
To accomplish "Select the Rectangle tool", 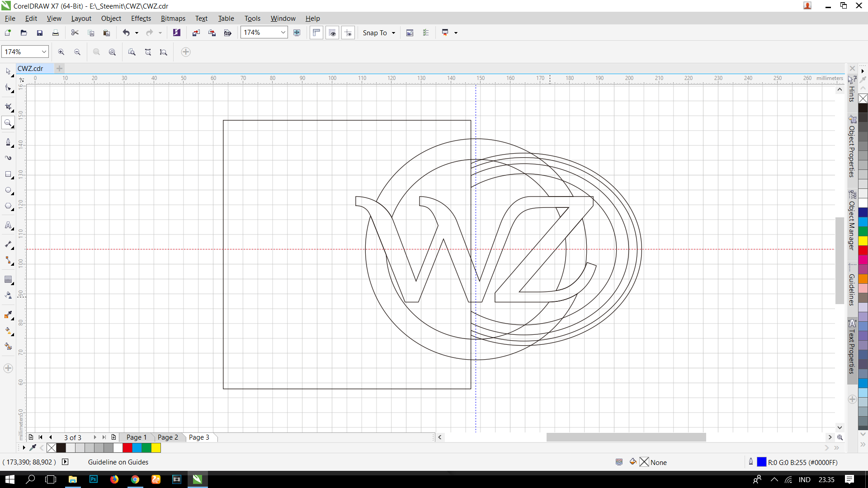I will [8, 175].
